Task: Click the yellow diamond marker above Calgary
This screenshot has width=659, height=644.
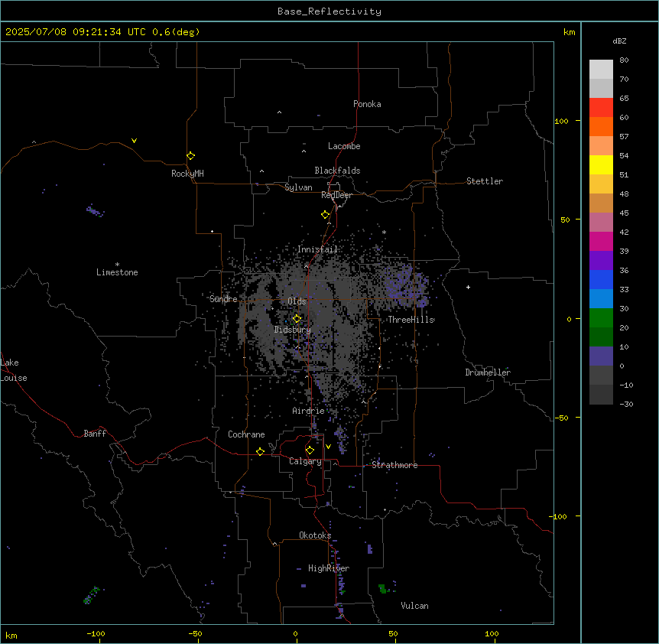Action: pyautogui.click(x=310, y=450)
